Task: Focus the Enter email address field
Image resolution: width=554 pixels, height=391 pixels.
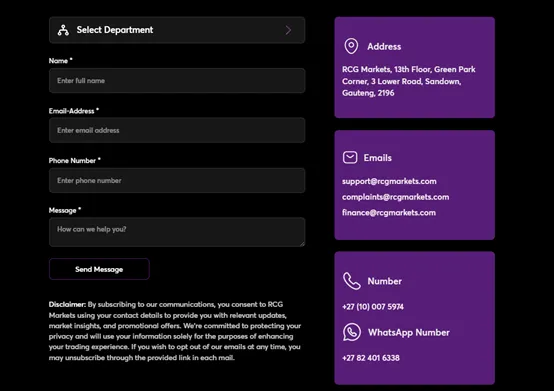Action: tap(177, 130)
